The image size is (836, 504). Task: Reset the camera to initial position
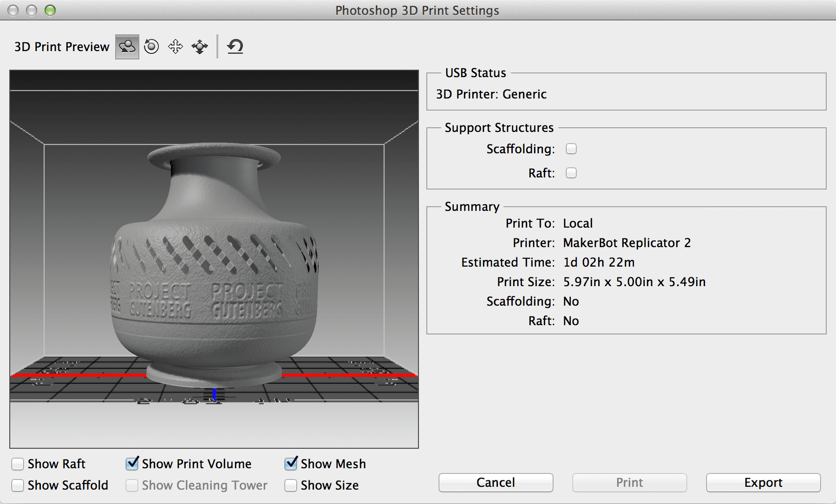(x=235, y=46)
